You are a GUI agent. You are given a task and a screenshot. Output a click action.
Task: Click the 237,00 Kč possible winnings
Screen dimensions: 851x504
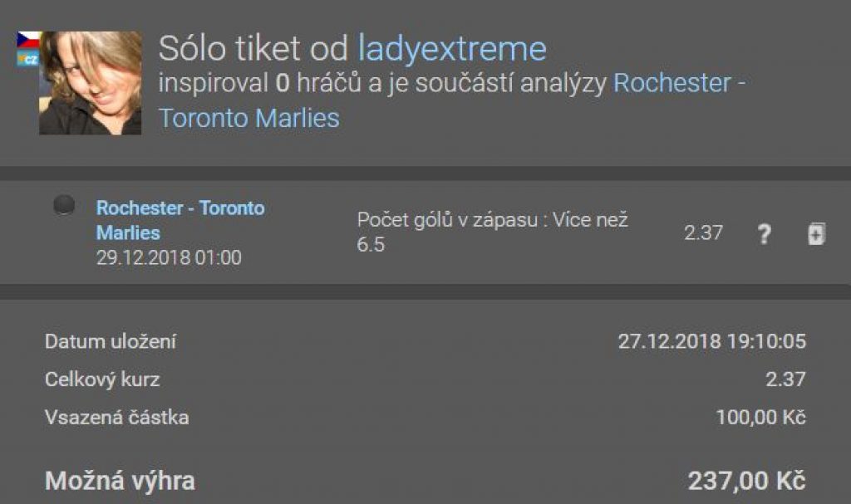pos(747,481)
